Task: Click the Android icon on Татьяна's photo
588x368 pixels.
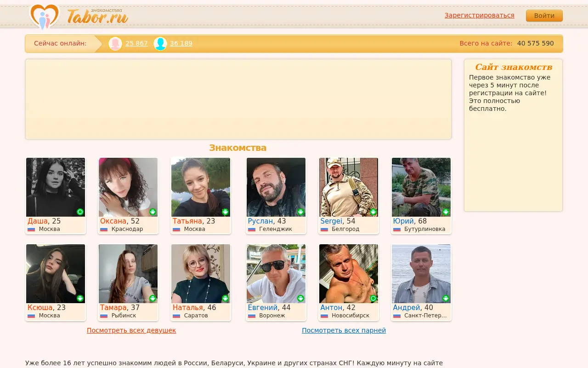Action: coord(225,212)
